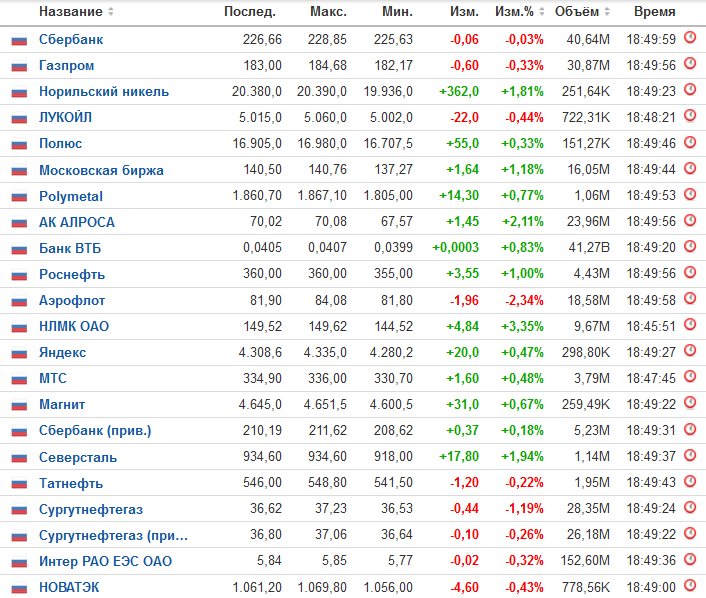Click the clock icon in the Polymetal row
The image size is (706, 598).
pyautogui.click(x=690, y=194)
